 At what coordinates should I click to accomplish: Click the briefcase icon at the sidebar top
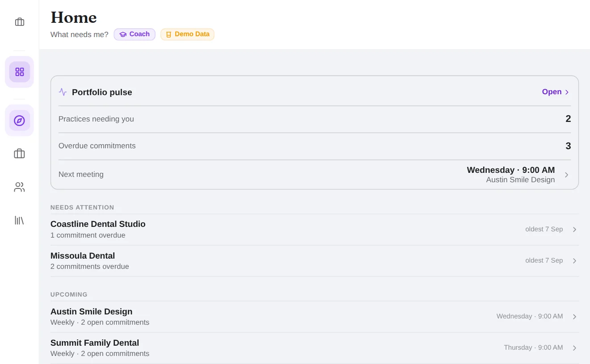click(x=19, y=22)
